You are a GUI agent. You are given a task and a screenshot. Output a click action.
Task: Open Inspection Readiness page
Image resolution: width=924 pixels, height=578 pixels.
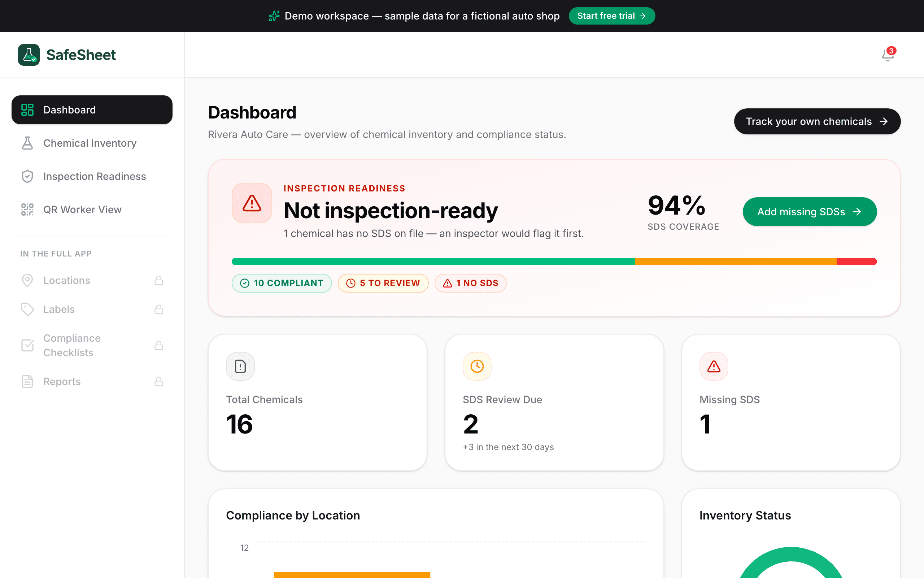click(92, 176)
